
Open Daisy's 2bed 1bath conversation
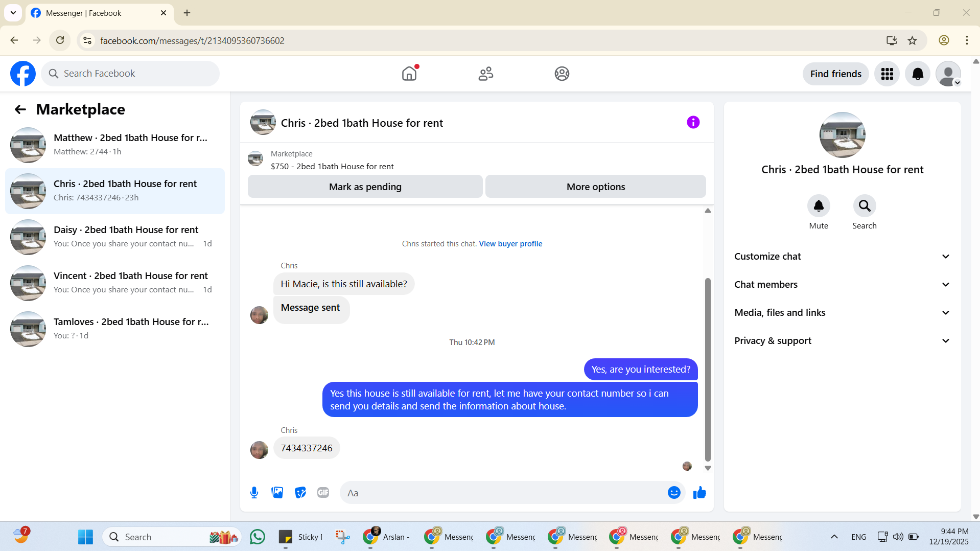(115, 237)
